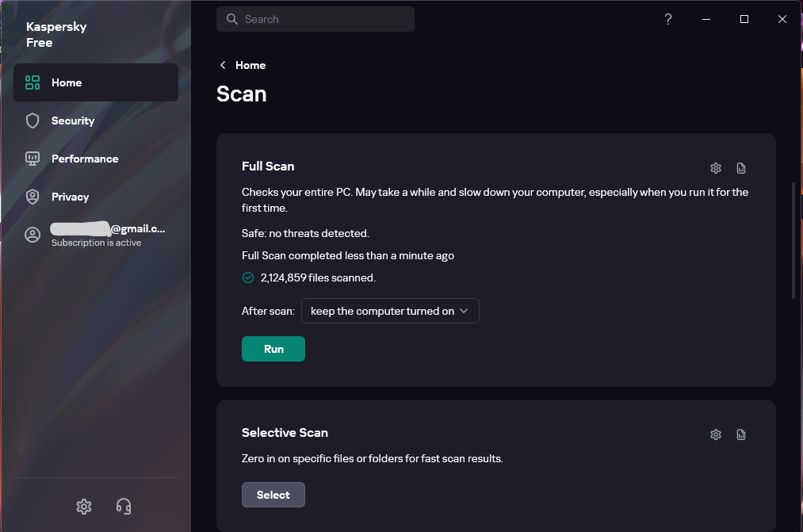Open the Home section in sidebar
The height and width of the screenshot is (532, 803).
click(96, 82)
